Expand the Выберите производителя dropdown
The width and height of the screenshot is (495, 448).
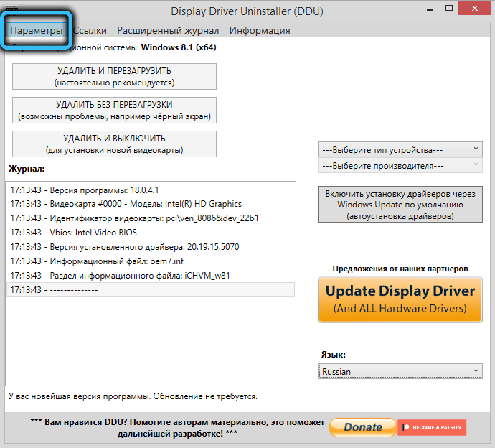pos(400,166)
